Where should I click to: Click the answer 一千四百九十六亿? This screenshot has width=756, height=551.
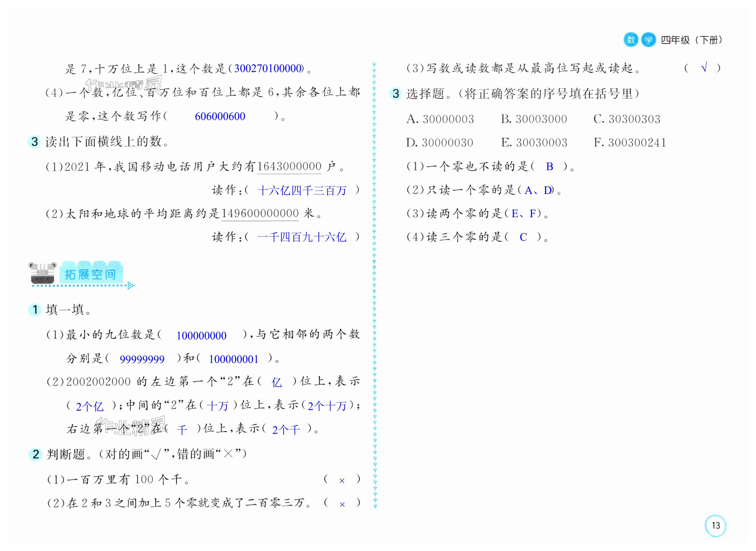coord(302,237)
